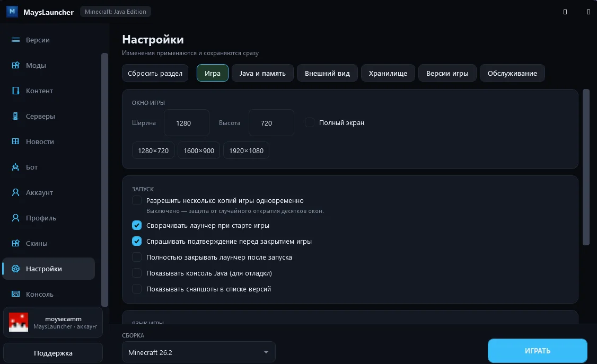Click the ОКНО ИГРЫ section heading
The image size is (597, 364).
(x=148, y=103)
